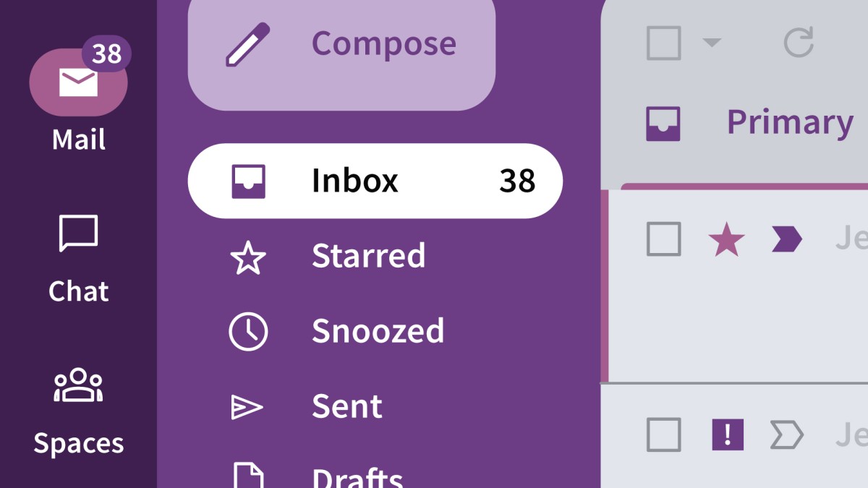Screen dimensions: 868x488
Task: Open the Snoozed folder label
Action: pyautogui.click(x=378, y=331)
